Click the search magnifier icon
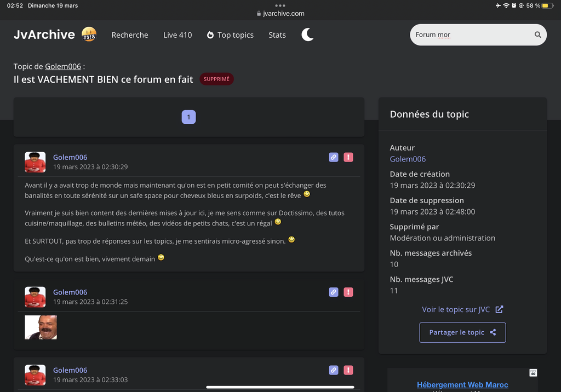Image resolution: width=561 pixels, height=392 pixels. (x=537, y=35)
